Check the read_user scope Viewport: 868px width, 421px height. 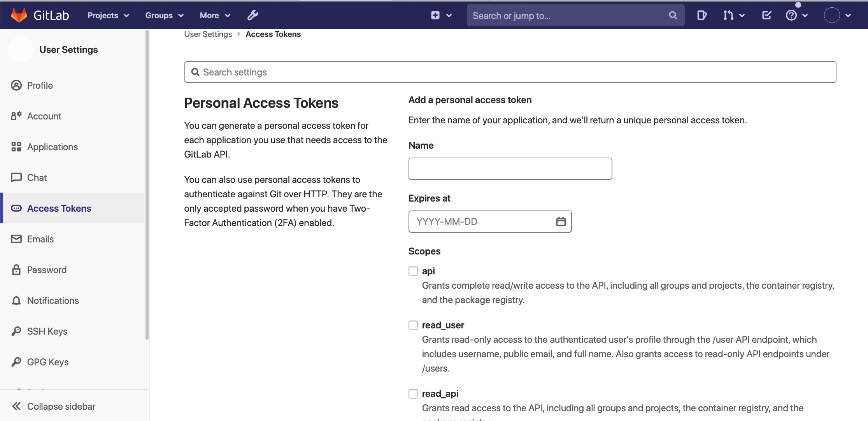tap(413, 325)
